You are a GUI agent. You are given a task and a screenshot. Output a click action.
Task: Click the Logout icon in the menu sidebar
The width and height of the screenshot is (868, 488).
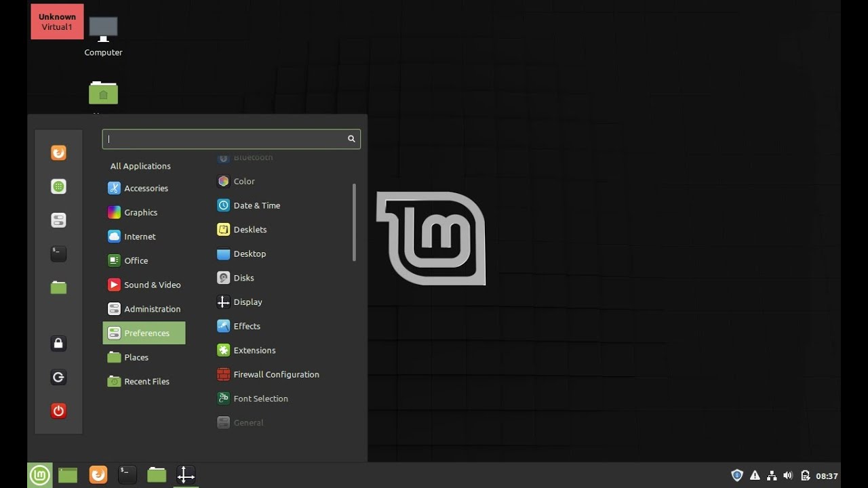tap(58, 378)
